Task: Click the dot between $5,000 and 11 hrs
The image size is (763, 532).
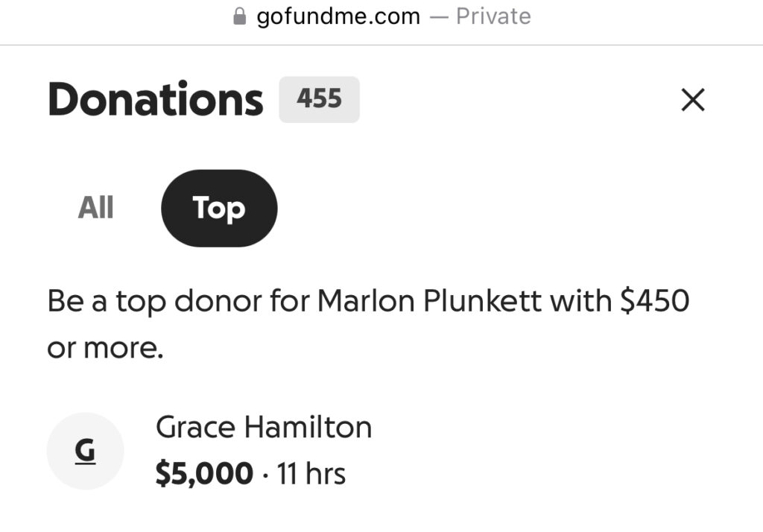Action: pos(265,474)
